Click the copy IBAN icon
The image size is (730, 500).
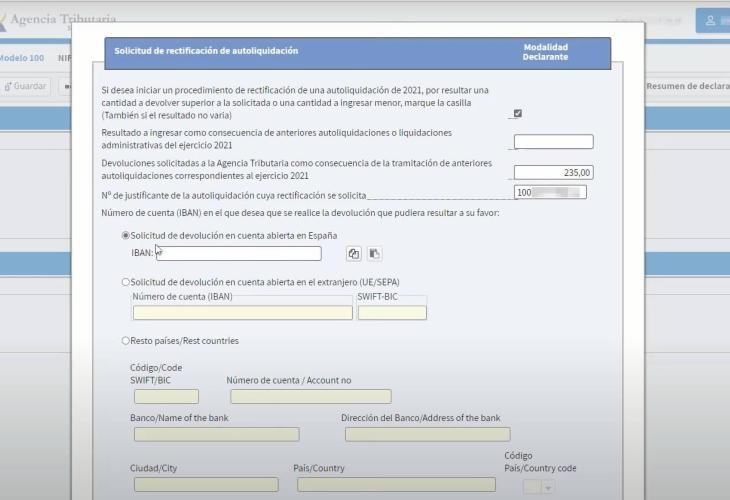click(x=354, y=254)
